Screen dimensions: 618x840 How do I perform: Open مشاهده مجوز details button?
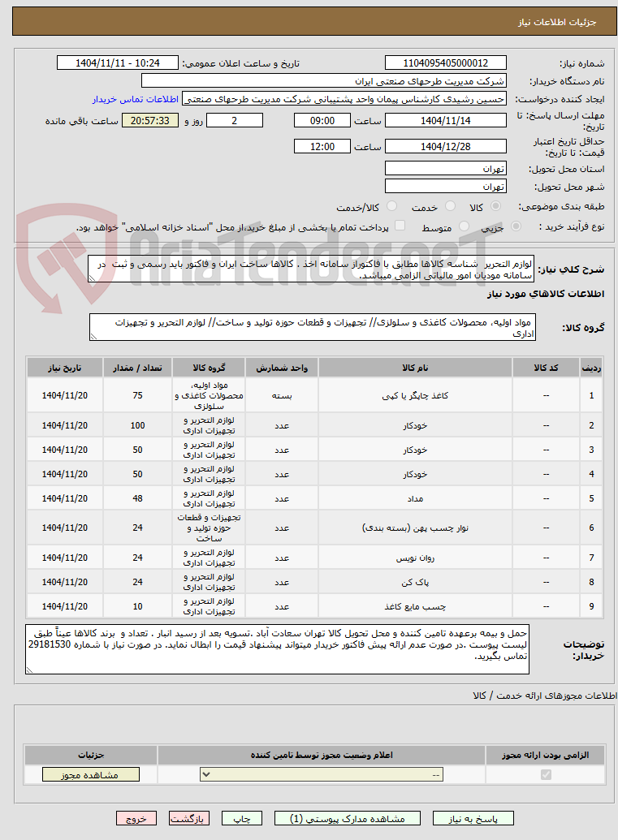click(x=91, y=774)
